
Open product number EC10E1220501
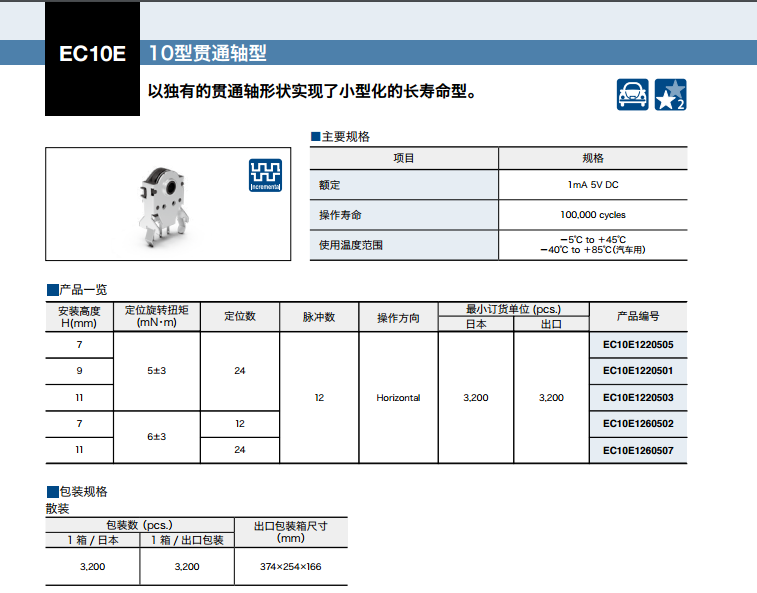tap(638, 371)
